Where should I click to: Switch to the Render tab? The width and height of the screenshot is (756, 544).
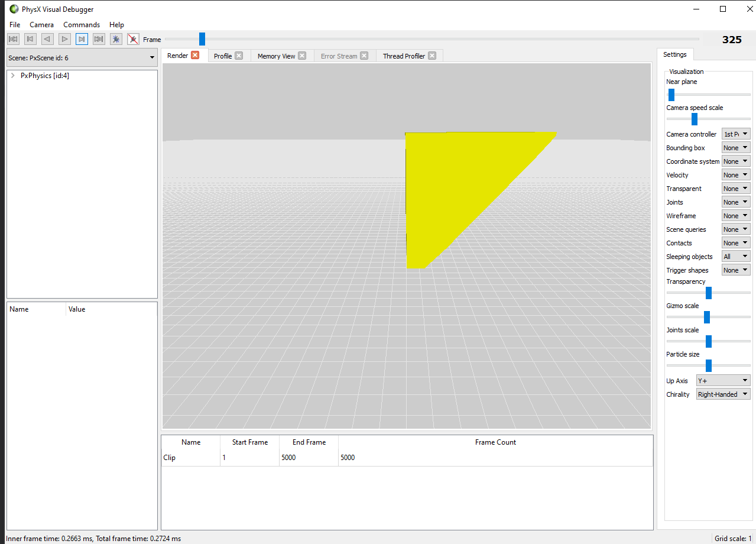click(x=177, y=56)
